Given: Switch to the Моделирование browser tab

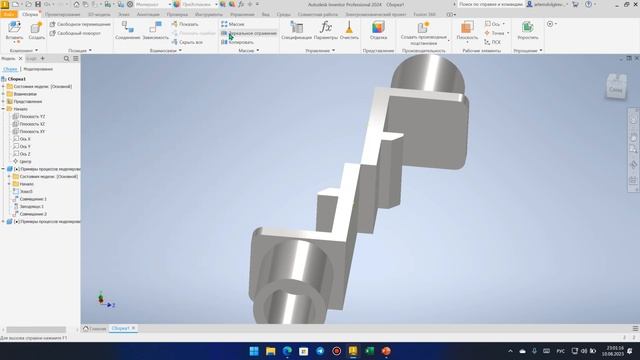Looking at the screenshot, I should [x=38, y=69].
